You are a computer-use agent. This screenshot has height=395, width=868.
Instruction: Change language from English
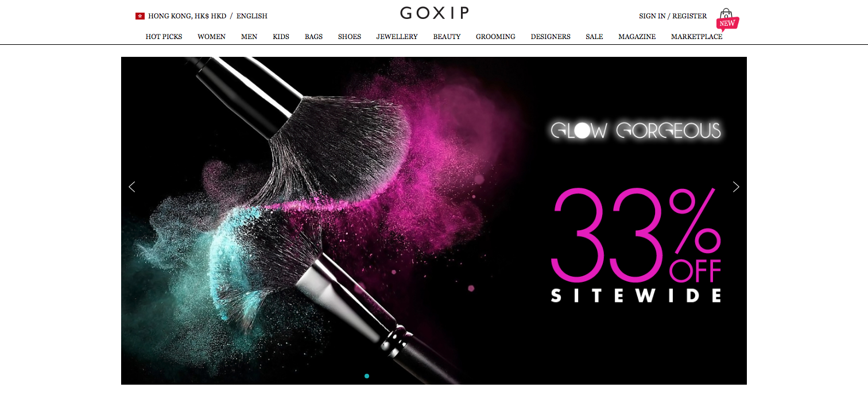[252, 16]
